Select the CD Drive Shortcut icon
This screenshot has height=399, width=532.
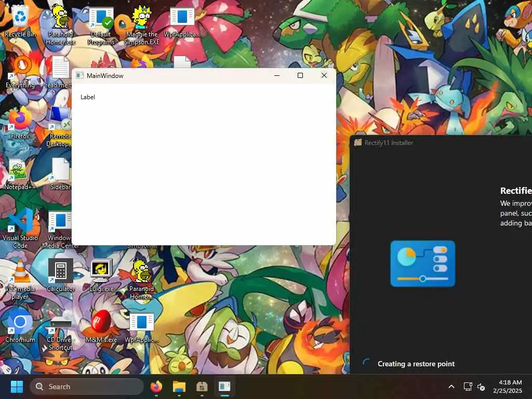click(60, 333)
